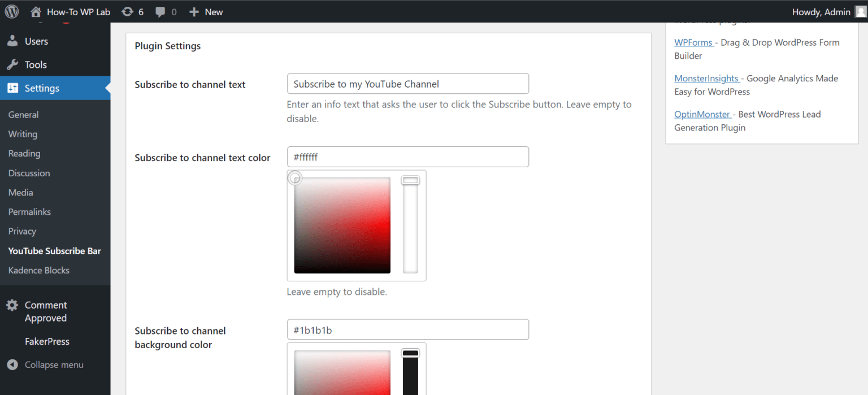Select the Users sidebar icon
The height and width of the screenshot is (395, 868).
[x=12, y=41]
